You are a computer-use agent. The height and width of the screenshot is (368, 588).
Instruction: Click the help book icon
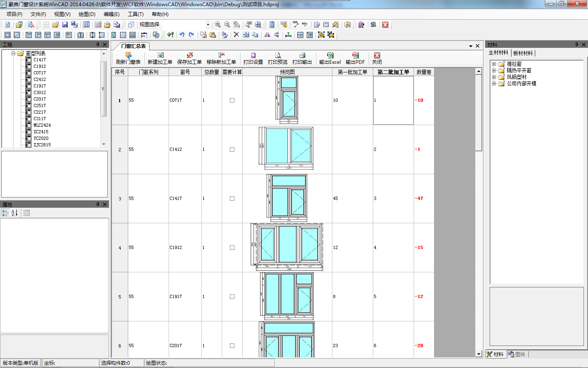[361, 25]
